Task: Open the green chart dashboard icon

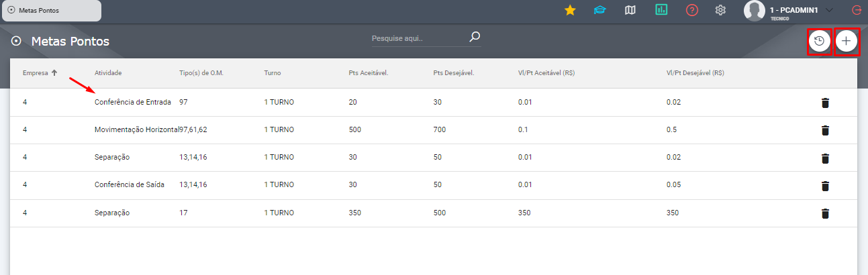Action: (x=661, y=10)
